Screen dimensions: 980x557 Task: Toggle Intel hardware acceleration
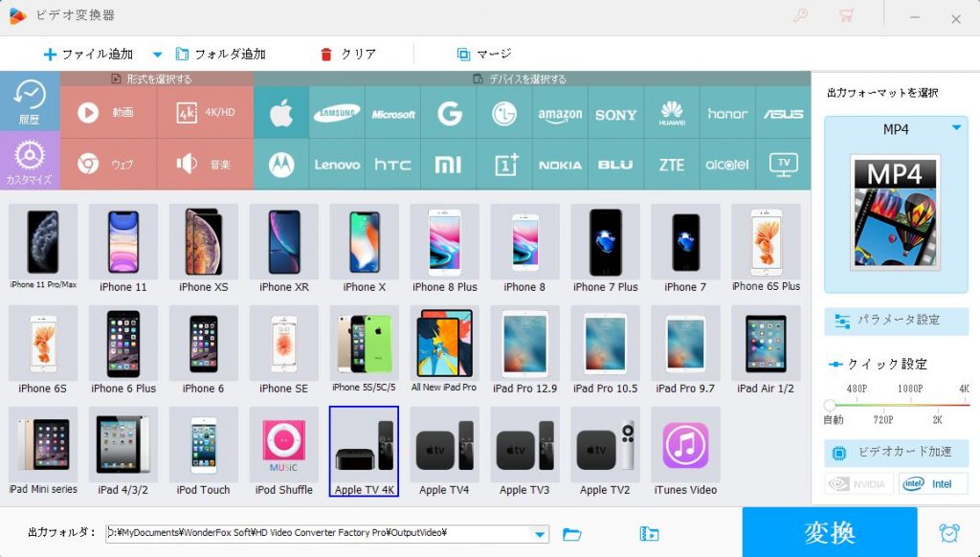(x=932, y=483)
